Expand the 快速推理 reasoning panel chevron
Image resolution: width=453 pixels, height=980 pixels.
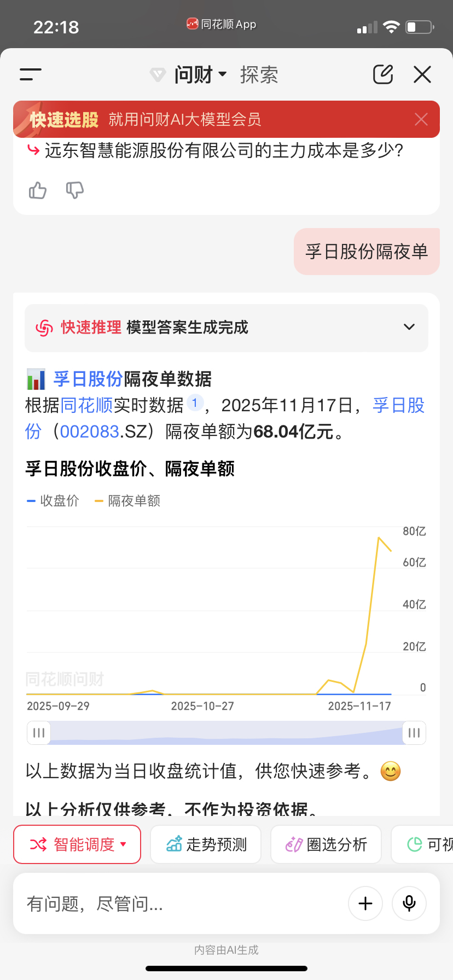coord(409,327)
